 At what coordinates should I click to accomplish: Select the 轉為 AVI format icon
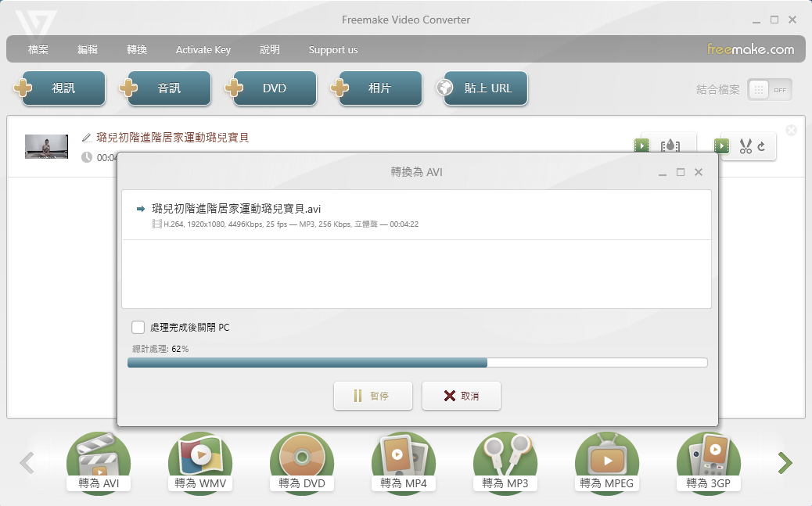(99, 462)
